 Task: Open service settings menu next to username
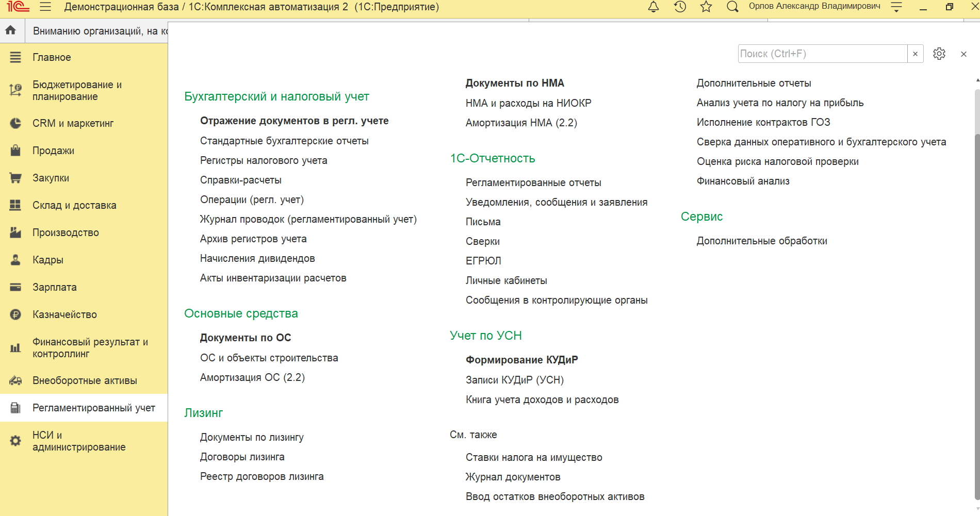point(896,7)
